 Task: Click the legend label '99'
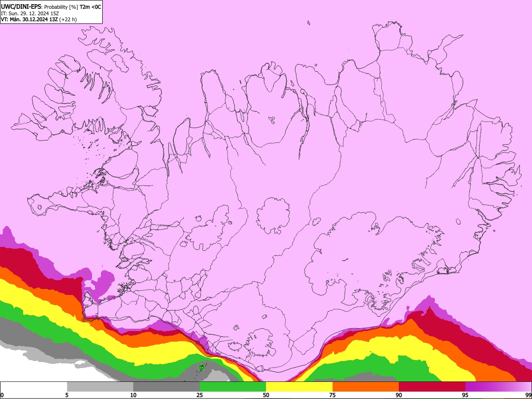tap(528, 395)
